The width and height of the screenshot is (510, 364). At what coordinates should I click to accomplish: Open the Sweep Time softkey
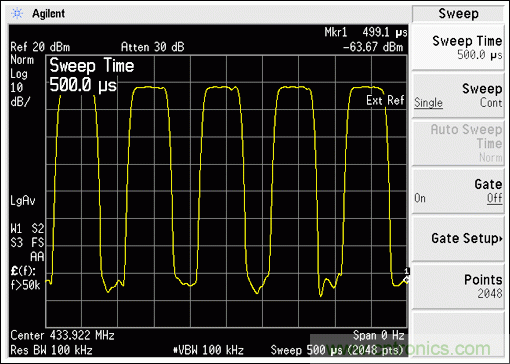click(458, 47)
